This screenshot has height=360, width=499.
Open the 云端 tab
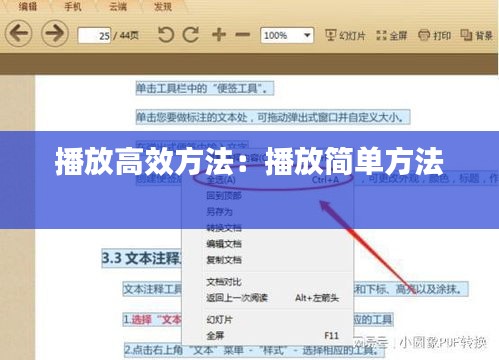(118, 6)
